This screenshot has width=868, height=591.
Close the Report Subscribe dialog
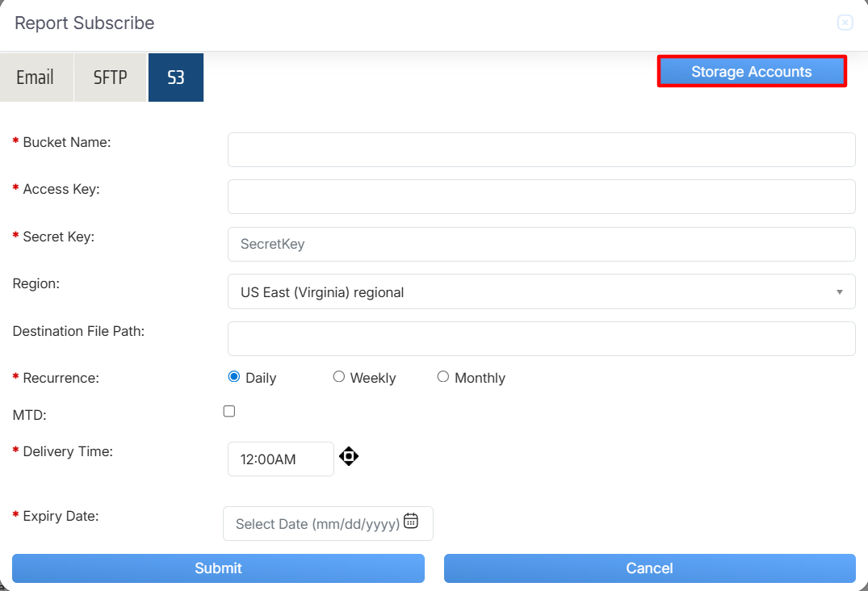[x=845, y=23]
